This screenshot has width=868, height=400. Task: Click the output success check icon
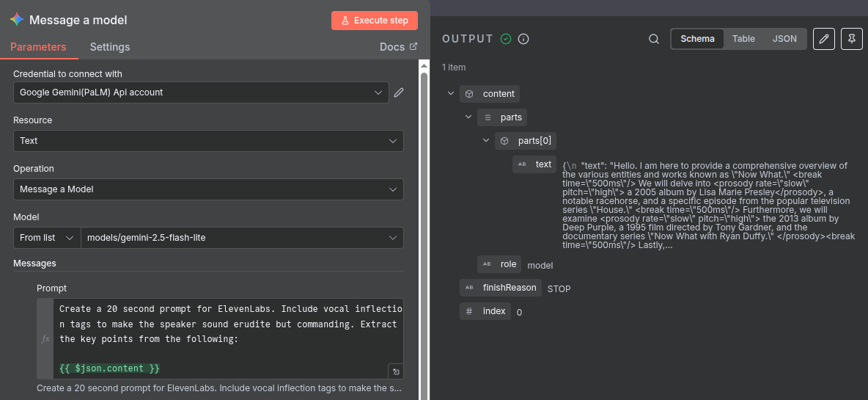pos(505,39)
